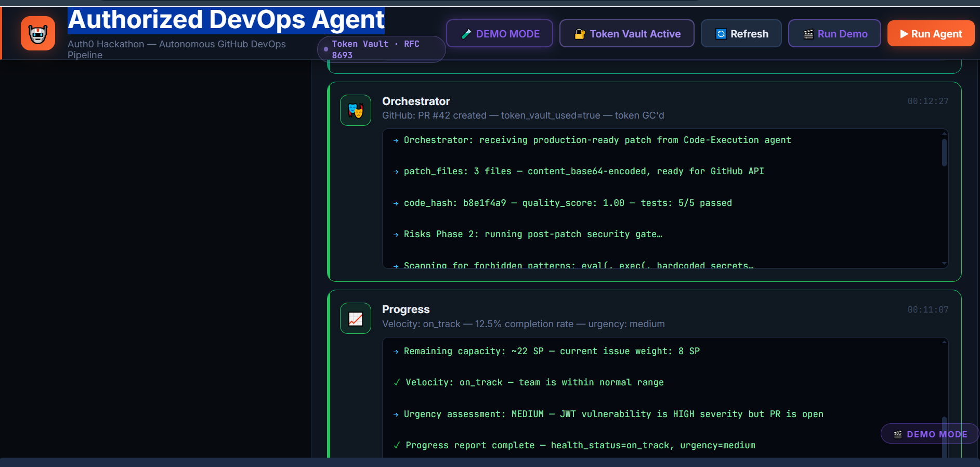980x467 pixels.
Task: Refresh the pipeline view
Action: tap(741, 33)
